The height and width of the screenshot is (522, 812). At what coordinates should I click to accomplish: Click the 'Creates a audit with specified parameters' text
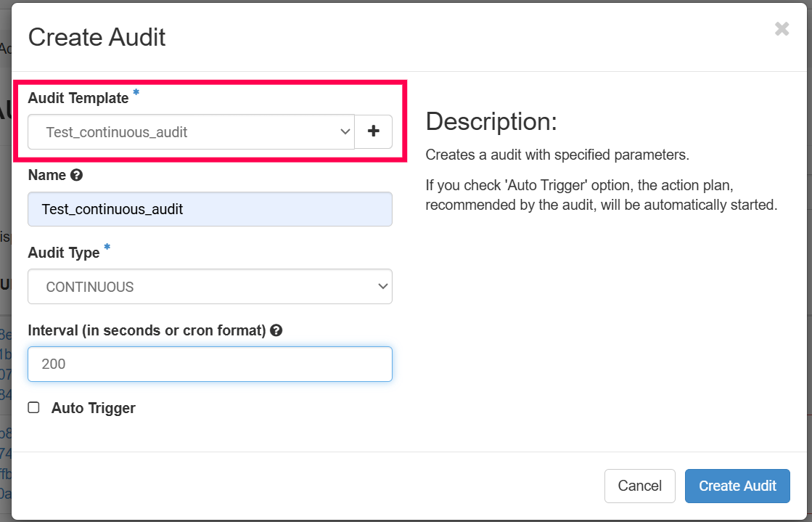point(557,155)
